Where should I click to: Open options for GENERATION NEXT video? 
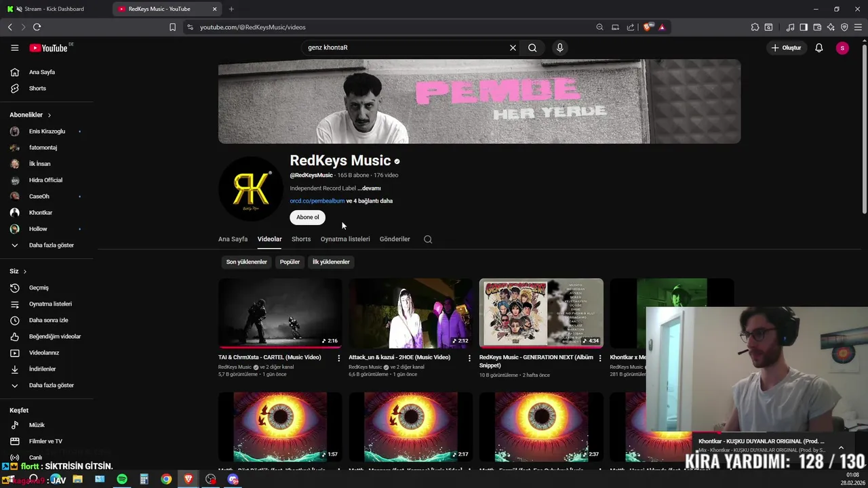599,358
